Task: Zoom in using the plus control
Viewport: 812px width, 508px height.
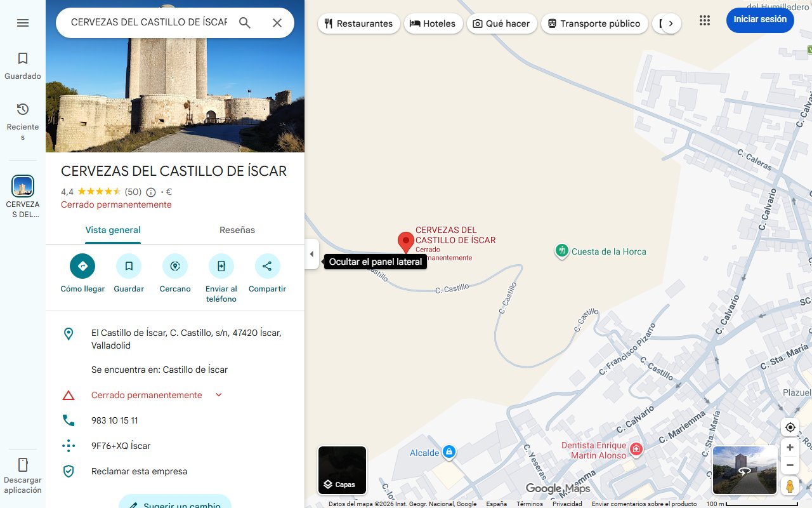Action: (x=790, y=447)
